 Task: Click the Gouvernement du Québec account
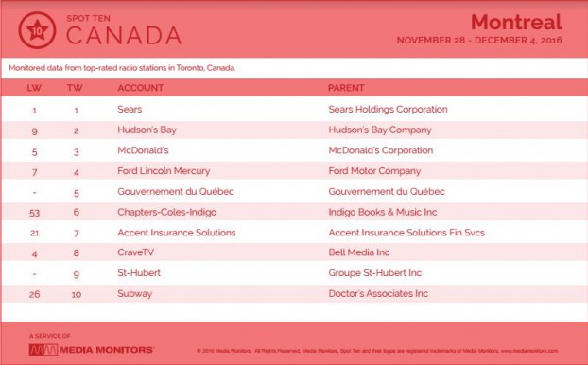click(x=176, y=191)
